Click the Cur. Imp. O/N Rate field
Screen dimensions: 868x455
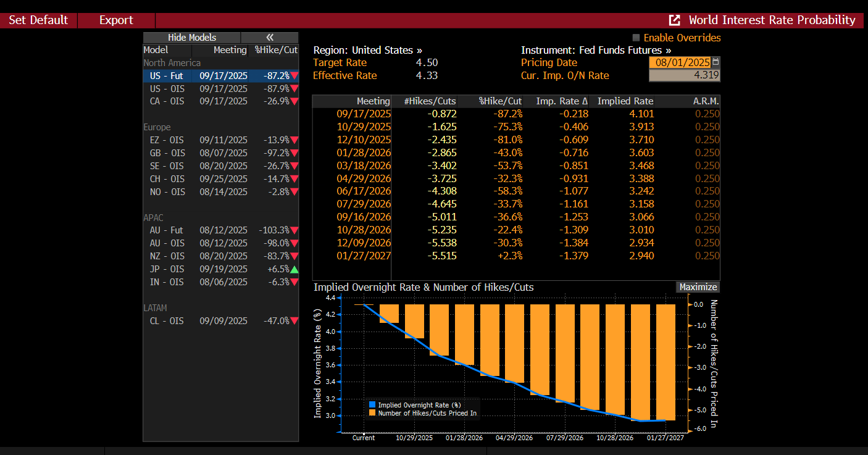tap(684, 75)
